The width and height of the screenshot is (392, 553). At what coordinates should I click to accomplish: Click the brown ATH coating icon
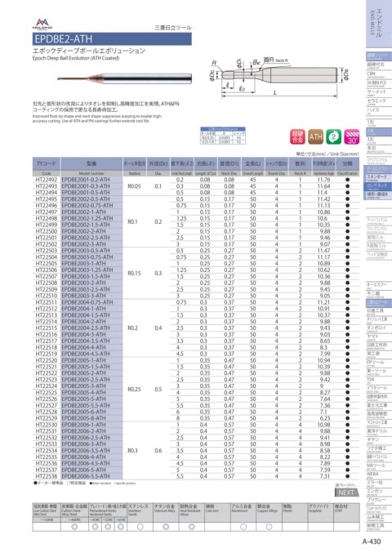coord(315,137)
